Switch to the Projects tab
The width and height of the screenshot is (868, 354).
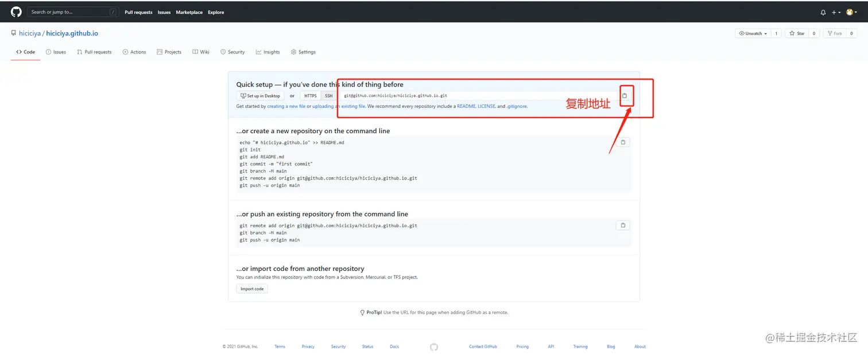click(169, 52)
